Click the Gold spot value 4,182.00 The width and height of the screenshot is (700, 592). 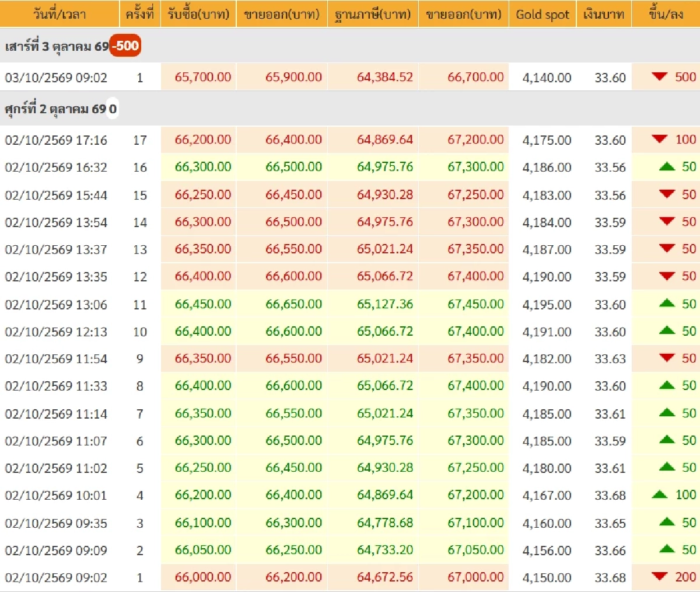(x=547, y=359)
